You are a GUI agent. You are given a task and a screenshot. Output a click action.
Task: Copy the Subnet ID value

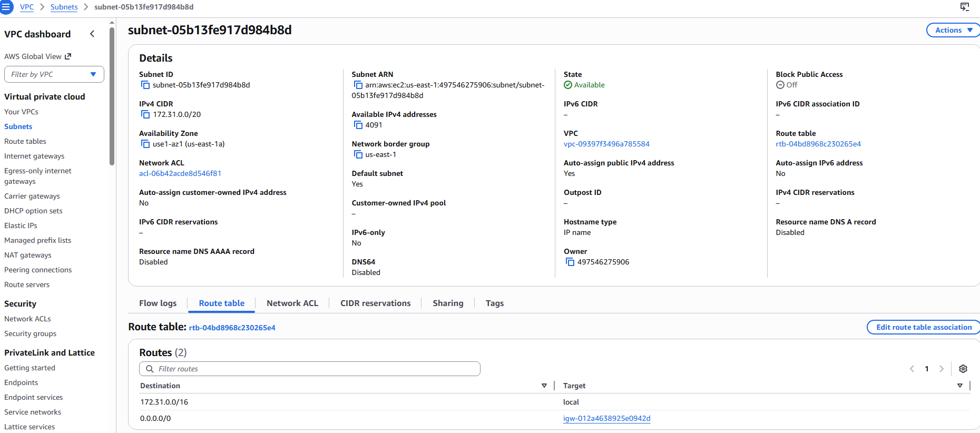(145, 85)
